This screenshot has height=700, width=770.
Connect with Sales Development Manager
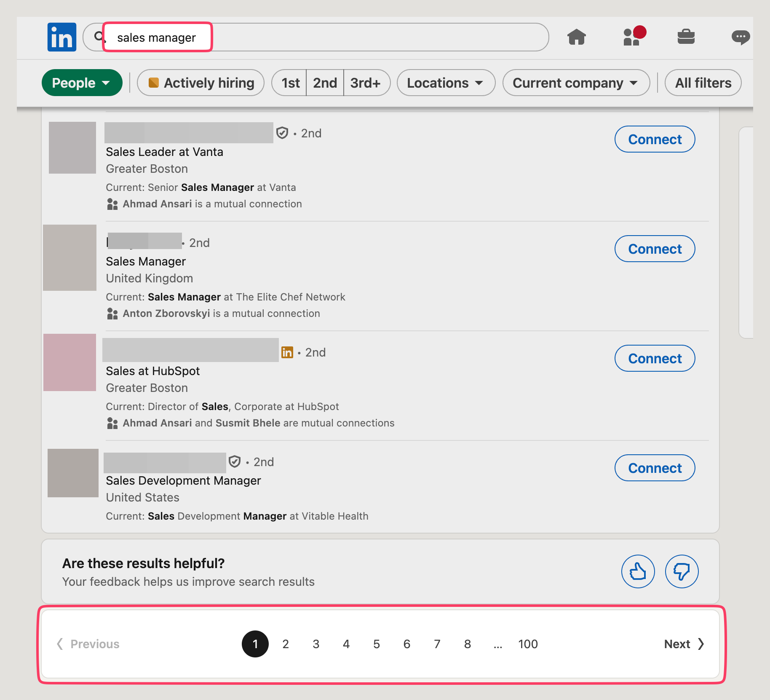655,468
